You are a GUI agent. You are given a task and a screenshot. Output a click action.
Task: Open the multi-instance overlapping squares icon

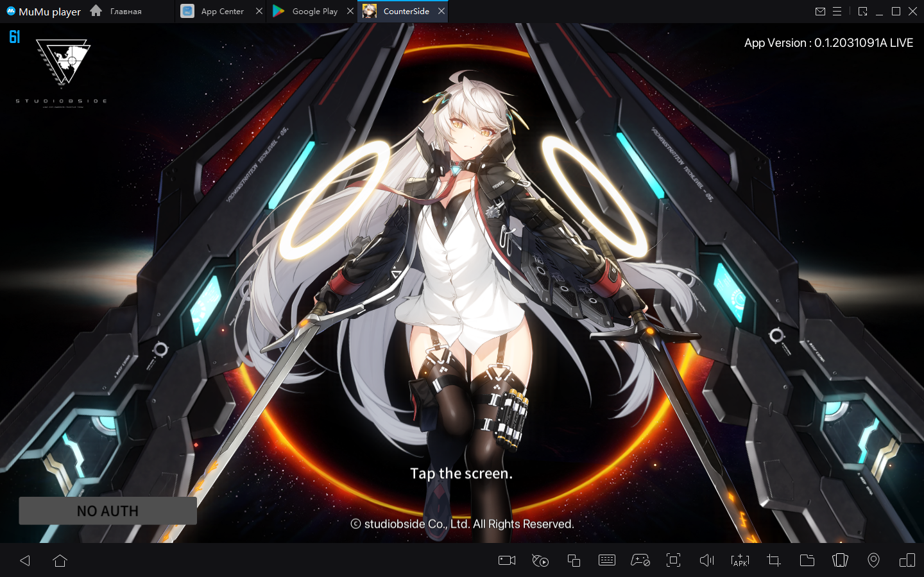[x=574, y=560]
